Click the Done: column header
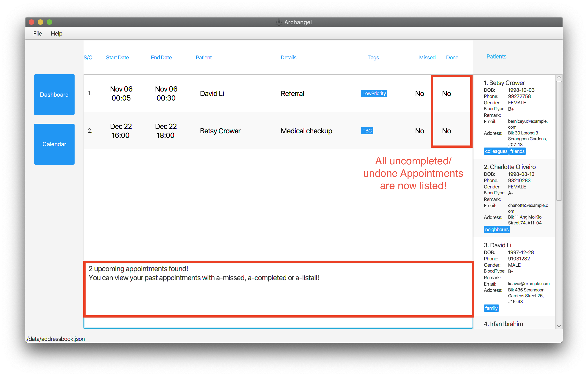588x376 pixels. tap(453, 57)
